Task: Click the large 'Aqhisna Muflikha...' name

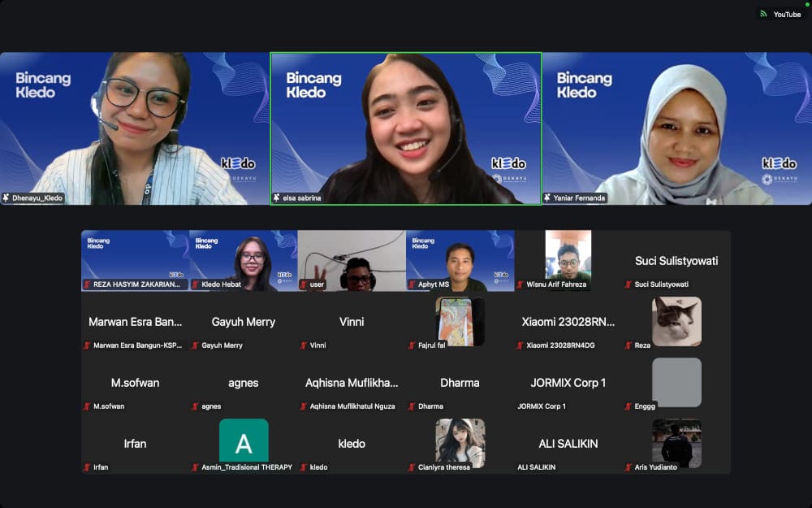Action: tap(352, 383)
